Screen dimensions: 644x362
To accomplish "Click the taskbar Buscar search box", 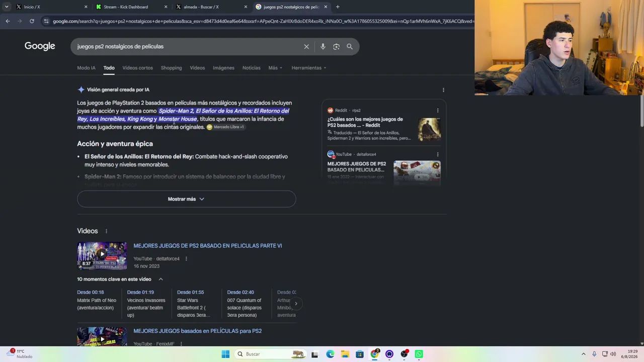I will tap(271, 354).
